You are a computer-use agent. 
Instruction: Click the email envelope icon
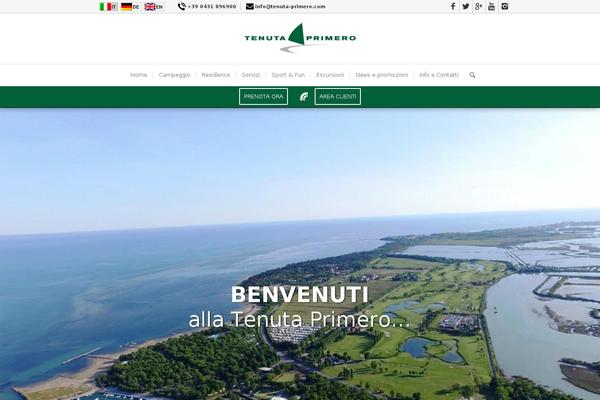[x=250, y=6]
